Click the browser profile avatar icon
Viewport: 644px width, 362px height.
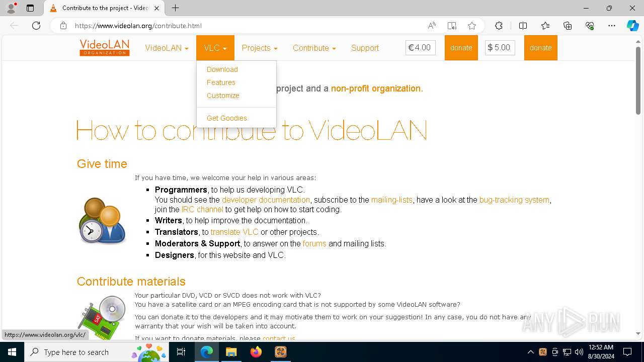click(11, 8)
